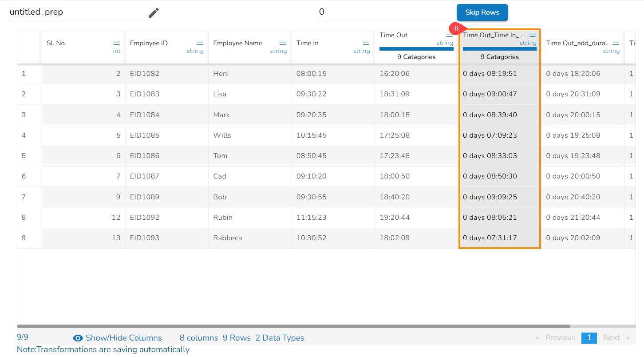Open the Time Out_Time In column menu icon
Viewport: 644px width, 357px height.
click(533, 35)
